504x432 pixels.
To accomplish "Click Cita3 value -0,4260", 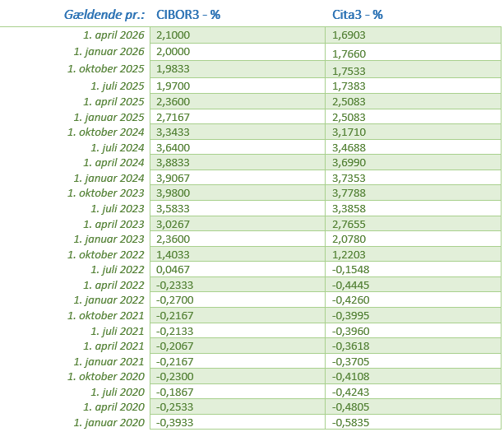I will coord(349,300).
